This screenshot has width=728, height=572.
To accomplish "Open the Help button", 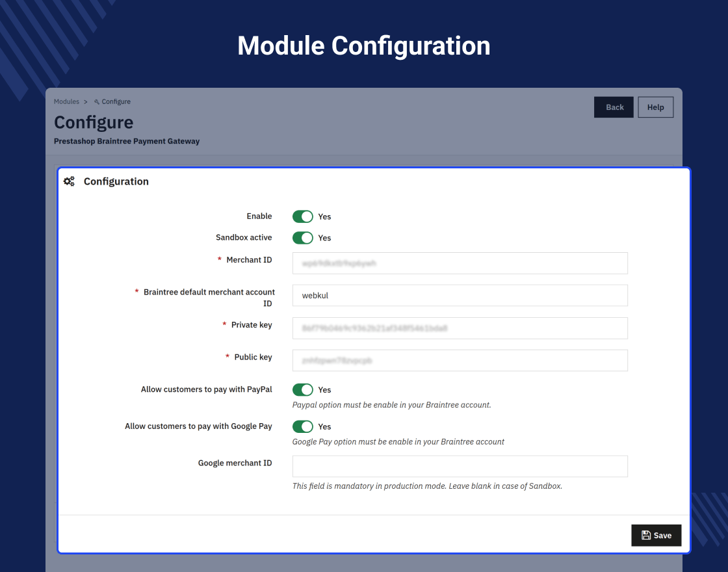I will click(x=656, y=107).
